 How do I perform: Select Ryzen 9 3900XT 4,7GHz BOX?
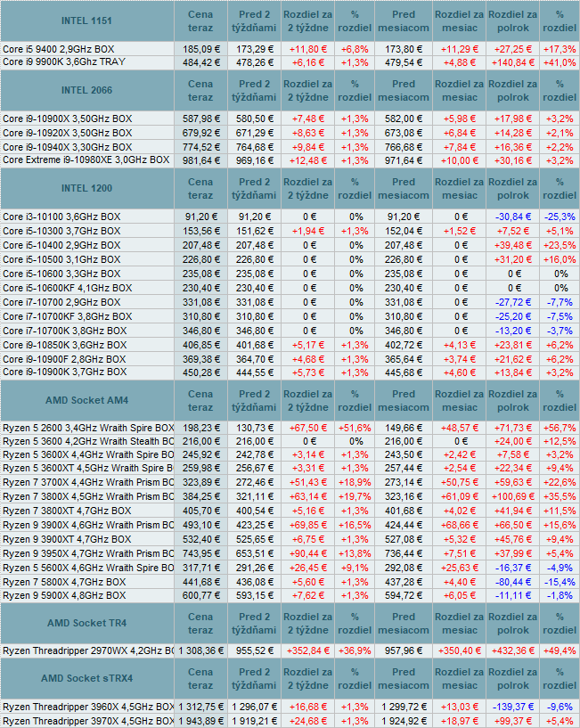[x=67, y=539]
